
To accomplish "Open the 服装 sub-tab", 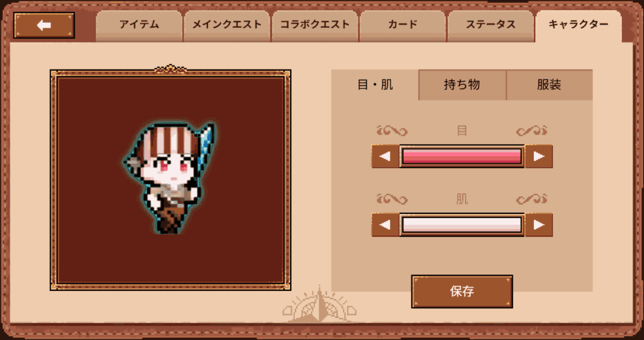I will coord(549,85).
